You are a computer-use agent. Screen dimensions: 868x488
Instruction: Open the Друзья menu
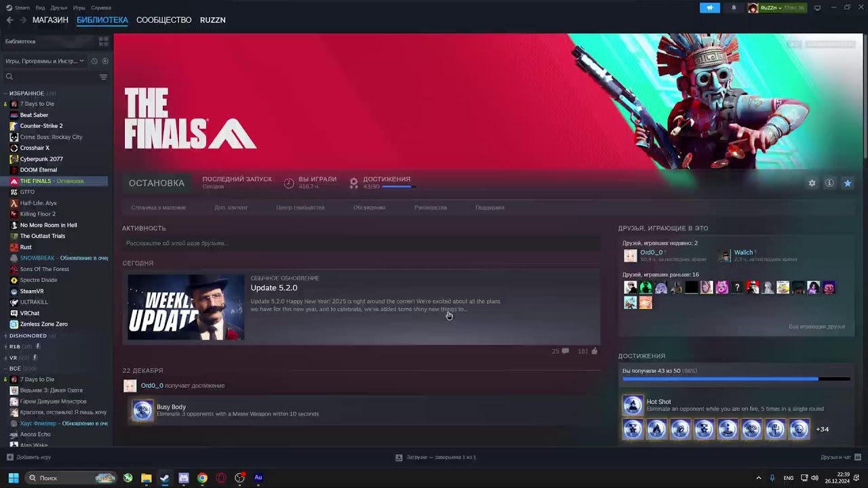point(59,8)
